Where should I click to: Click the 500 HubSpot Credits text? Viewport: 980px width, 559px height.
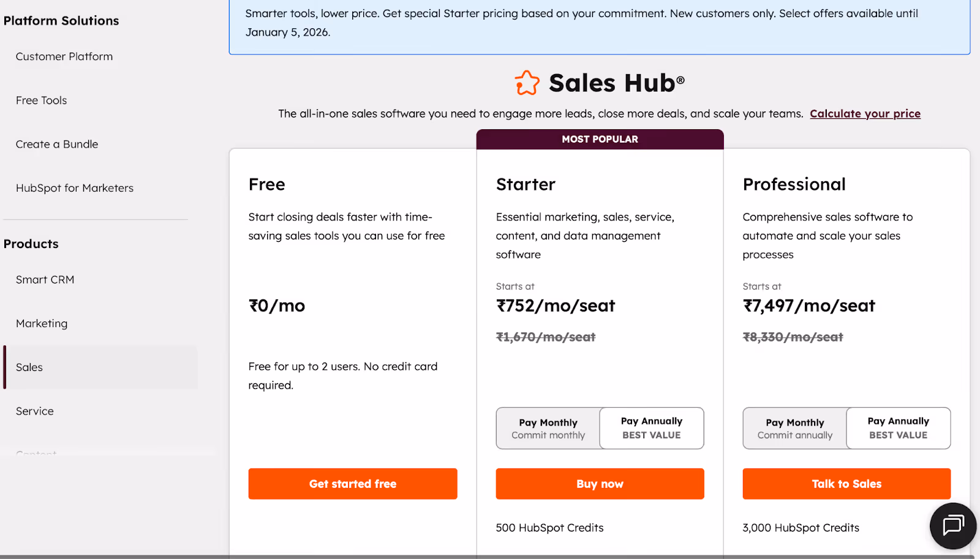(549, 527)
